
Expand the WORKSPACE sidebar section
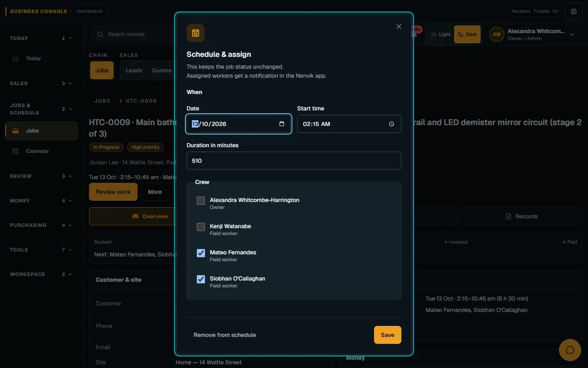(x=41, y=274)
